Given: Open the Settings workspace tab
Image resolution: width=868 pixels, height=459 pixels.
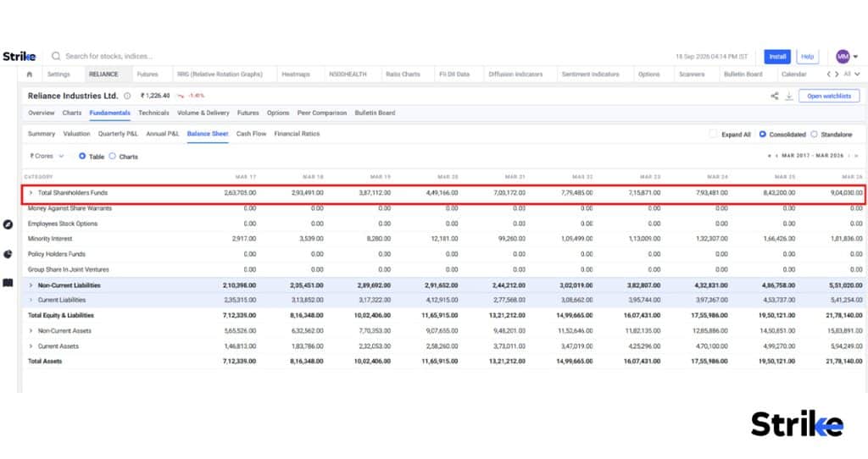Looking at the screenshot, I should coord(58,75).
